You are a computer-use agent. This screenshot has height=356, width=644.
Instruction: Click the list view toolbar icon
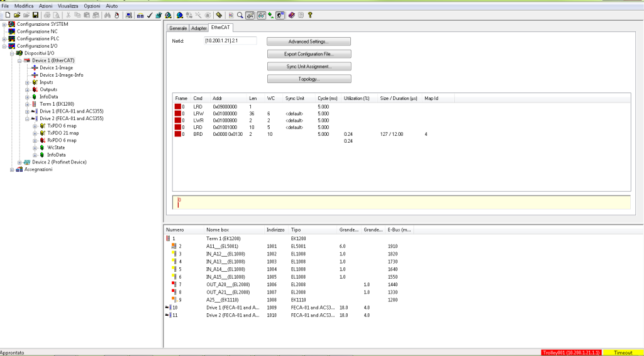(x=231, y=15)
